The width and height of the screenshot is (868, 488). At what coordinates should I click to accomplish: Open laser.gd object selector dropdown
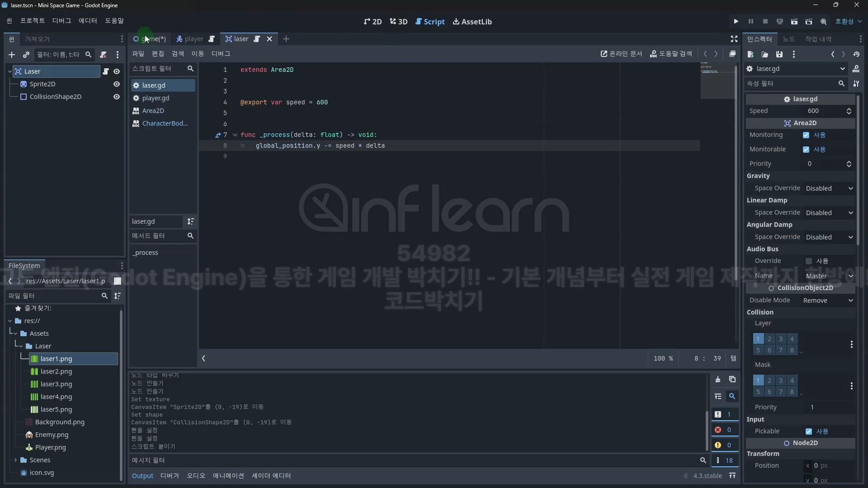coord(796,69)
